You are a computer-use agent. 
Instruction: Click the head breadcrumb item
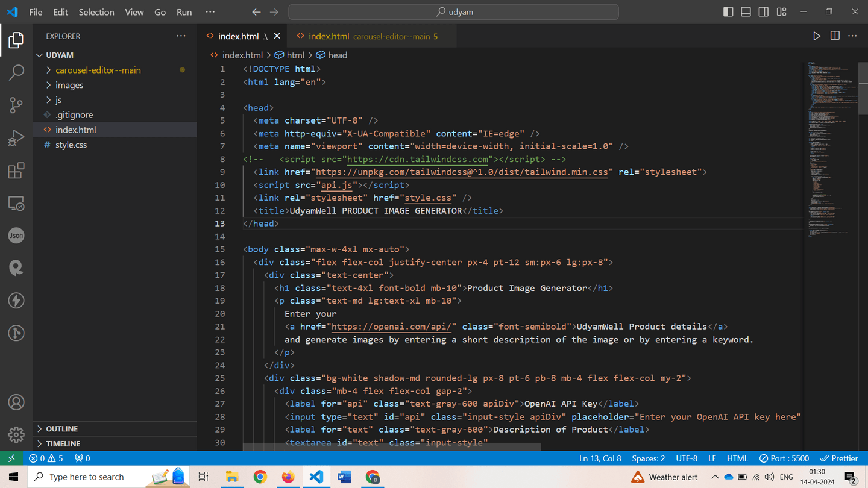click(x=332, y=55)
